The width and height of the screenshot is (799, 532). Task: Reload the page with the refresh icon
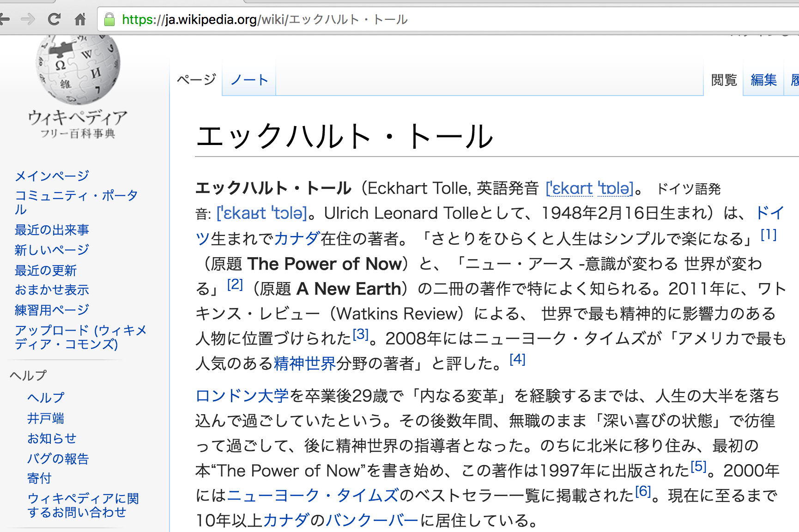pyautogui.click(x=54, y=19)
